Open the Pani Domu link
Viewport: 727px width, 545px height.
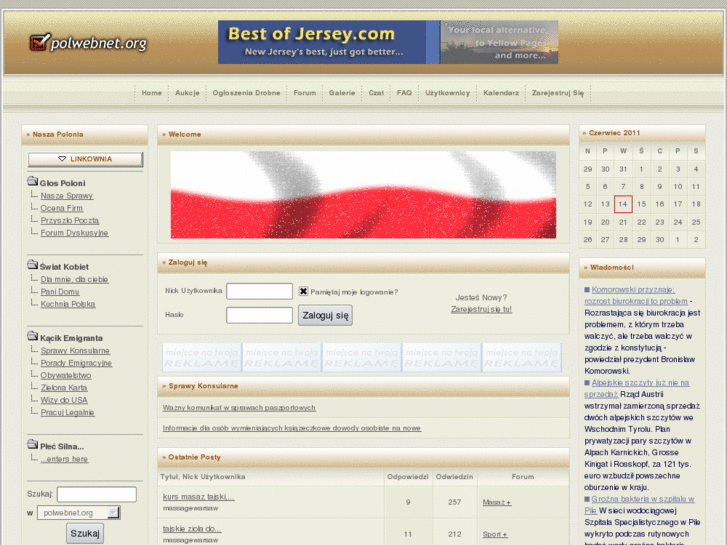click(60, 292)
